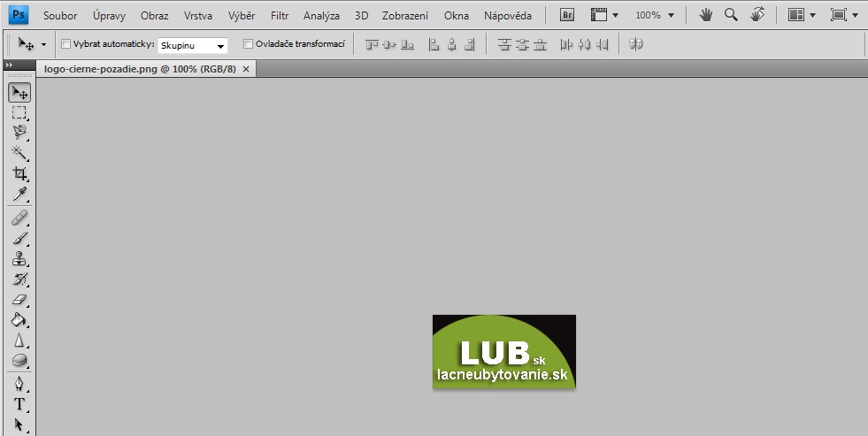Select the Sharpen triangle tool
Viewport: 868px width, 436px height.
19,340
